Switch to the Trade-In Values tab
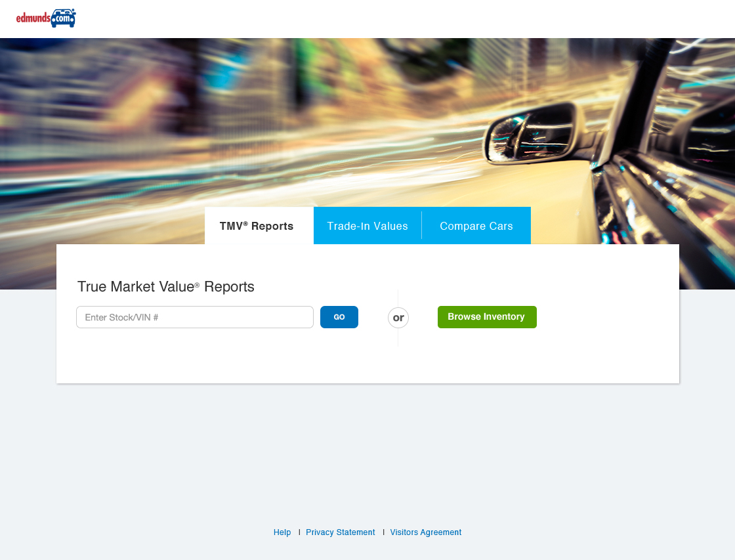 [367, 226]
